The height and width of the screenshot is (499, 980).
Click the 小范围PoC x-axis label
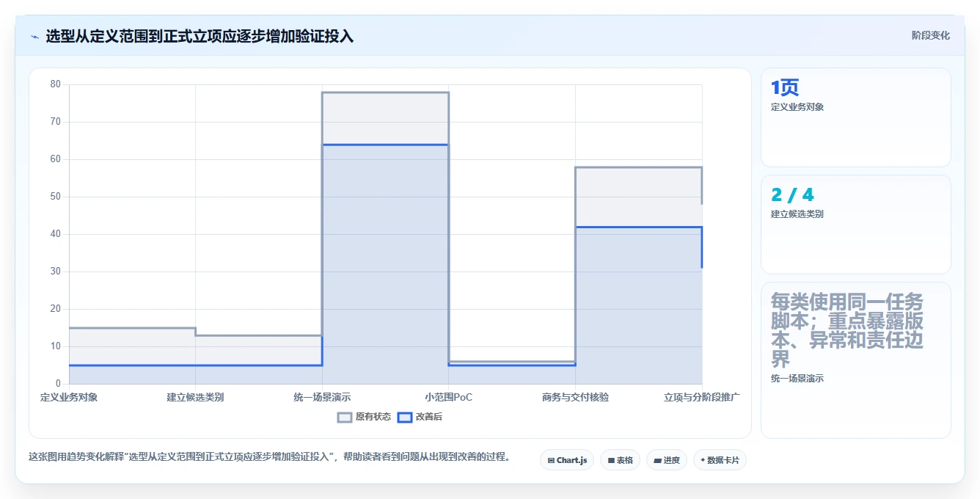448,397
